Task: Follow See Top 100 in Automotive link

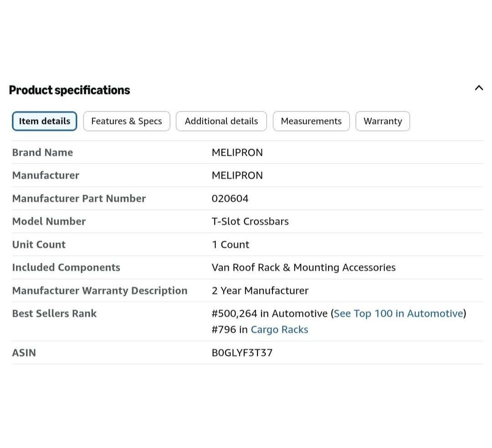Action: pos(399,314)
